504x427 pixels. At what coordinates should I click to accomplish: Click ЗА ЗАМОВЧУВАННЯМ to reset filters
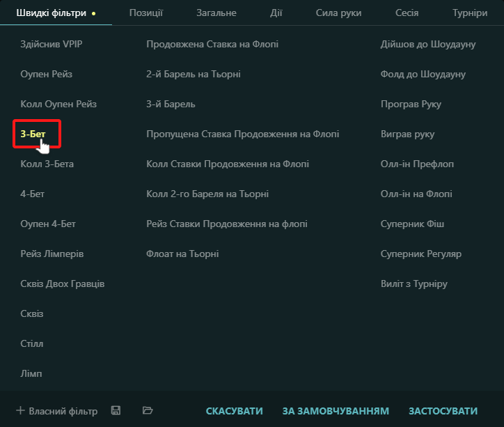pos(336,411)
